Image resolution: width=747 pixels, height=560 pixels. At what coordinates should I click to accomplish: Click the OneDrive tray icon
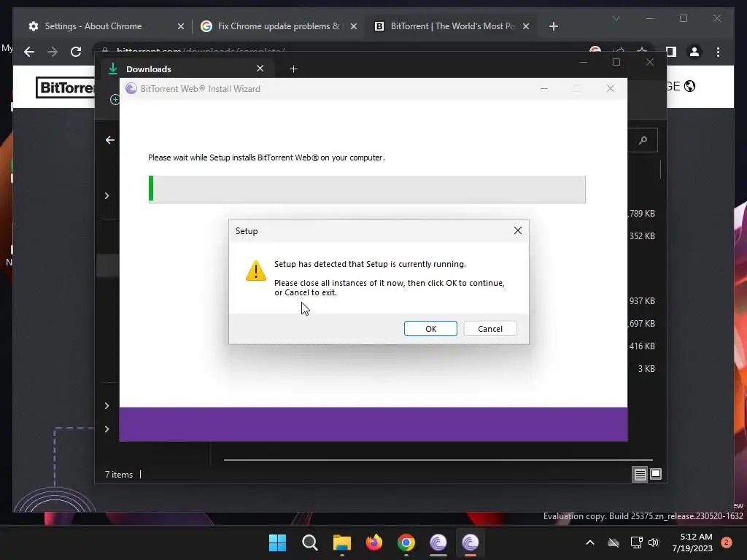614,542
